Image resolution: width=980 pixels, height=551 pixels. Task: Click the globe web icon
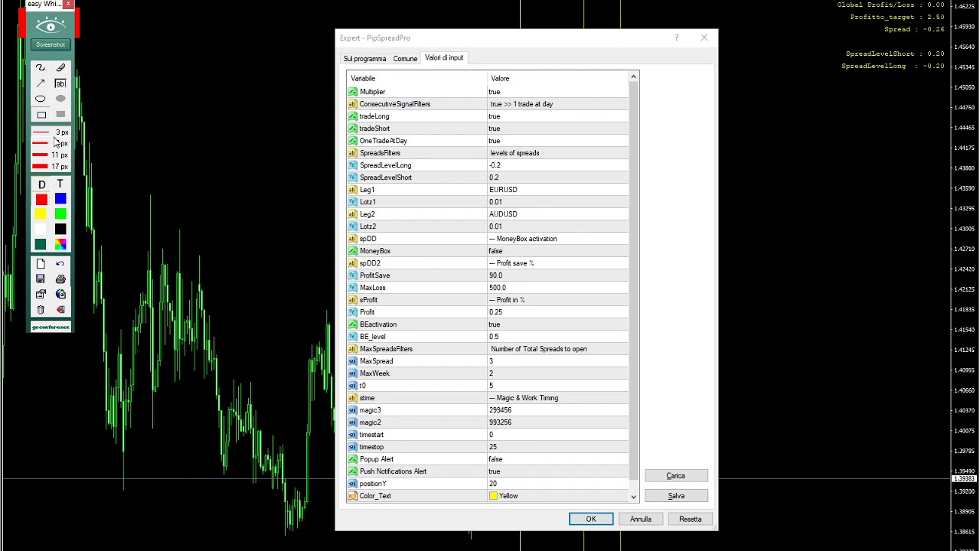(60, 295)
